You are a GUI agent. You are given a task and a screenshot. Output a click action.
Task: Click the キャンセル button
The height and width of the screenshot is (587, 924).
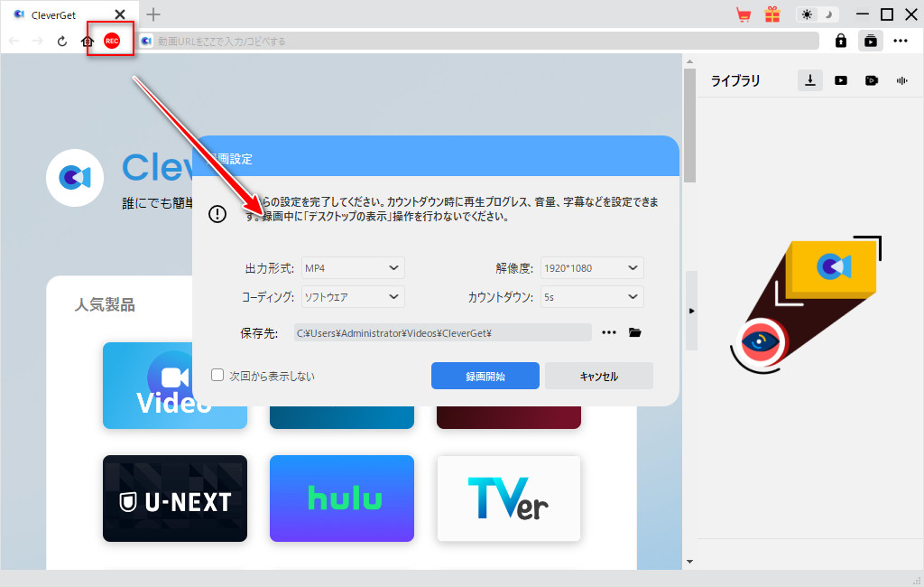pyautogui.click(x=599, y=376)
